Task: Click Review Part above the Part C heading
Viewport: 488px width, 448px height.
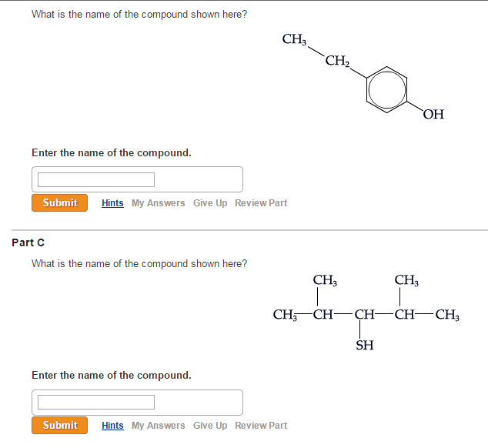Action: coord(261,203)
